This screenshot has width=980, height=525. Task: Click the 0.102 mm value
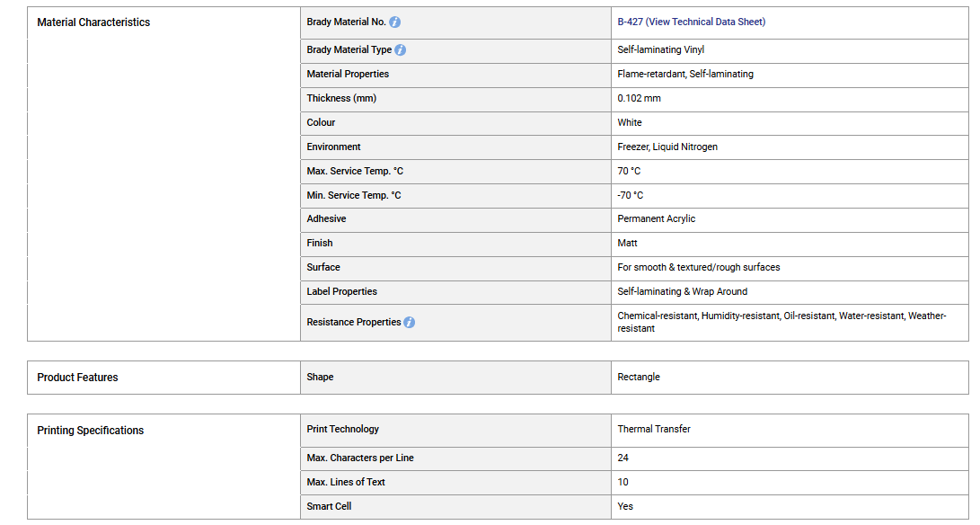(x=639, y=98)
